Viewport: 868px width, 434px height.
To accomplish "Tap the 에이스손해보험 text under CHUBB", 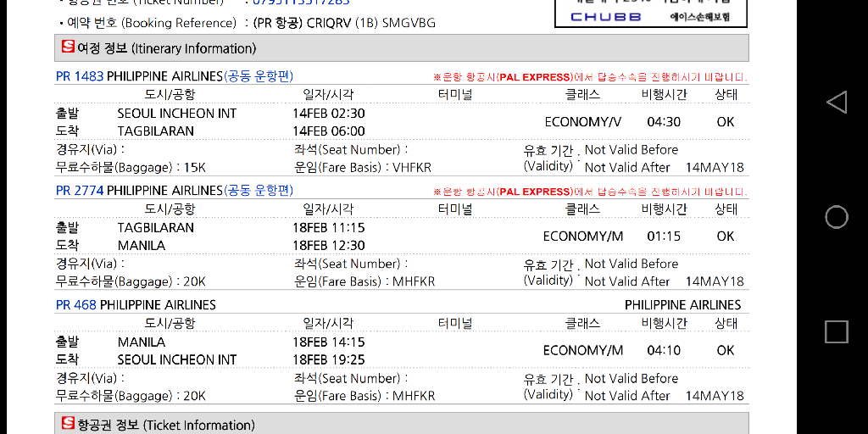I will (x=699, y=16).
